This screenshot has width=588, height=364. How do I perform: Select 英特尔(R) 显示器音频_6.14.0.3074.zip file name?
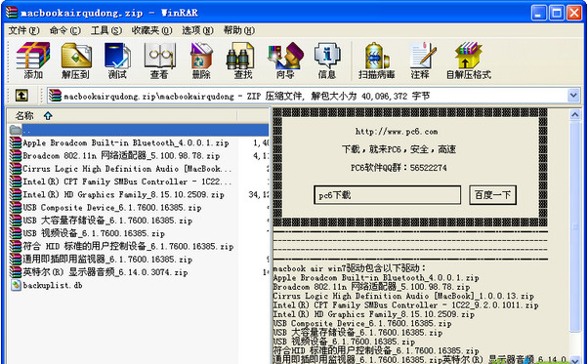[x=105, y=272]
